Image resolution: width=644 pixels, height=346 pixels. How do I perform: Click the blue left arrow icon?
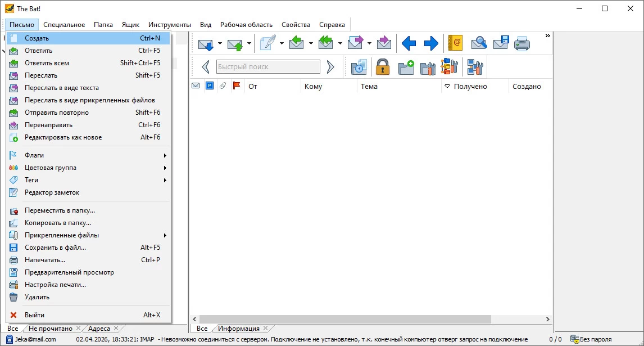coord(409,43)
